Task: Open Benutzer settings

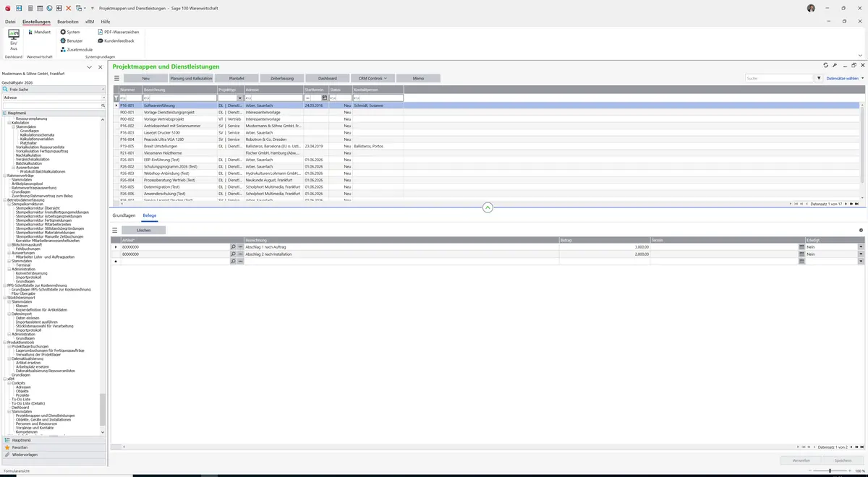Action: [x=72, y=40]
